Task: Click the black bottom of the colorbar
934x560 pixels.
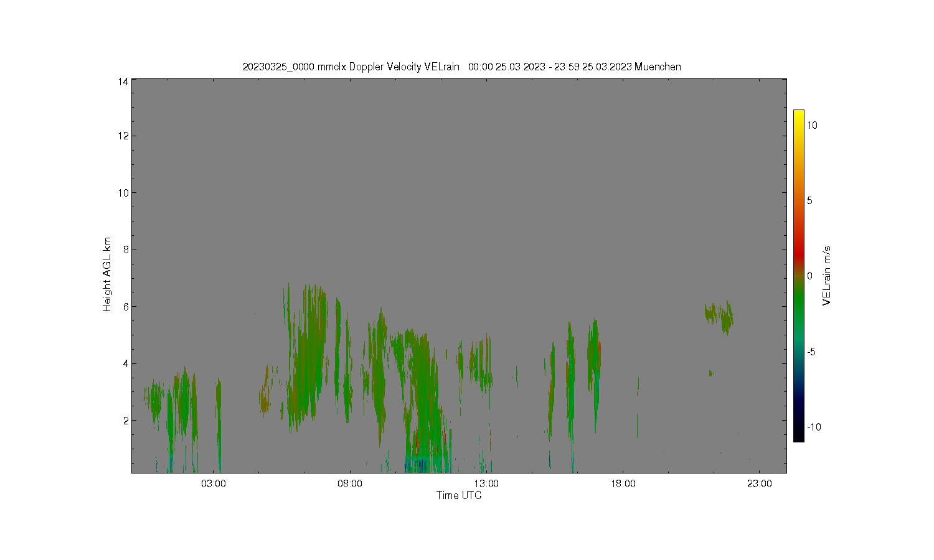Action: point(798,437)
